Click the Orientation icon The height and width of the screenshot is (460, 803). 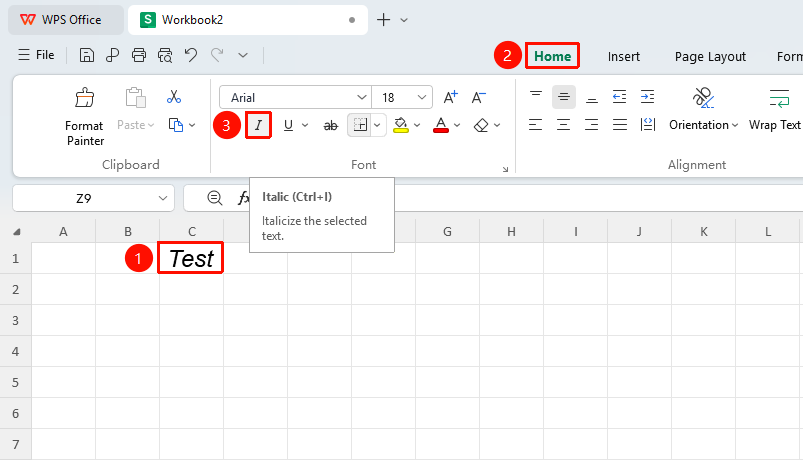(x=703, y=97)
